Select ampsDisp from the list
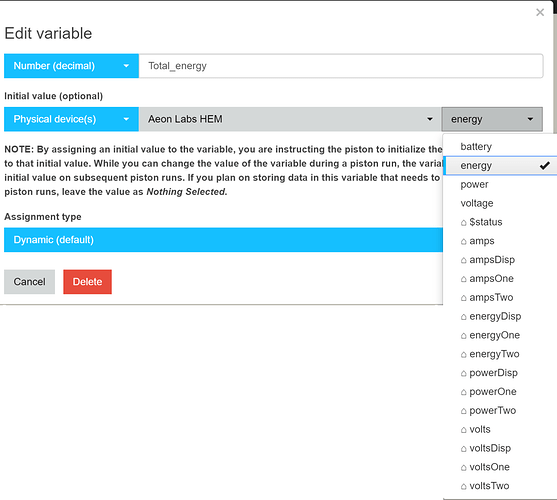Image resolution: width=557 pixels, height=500 pixels. tap(500, 259)
